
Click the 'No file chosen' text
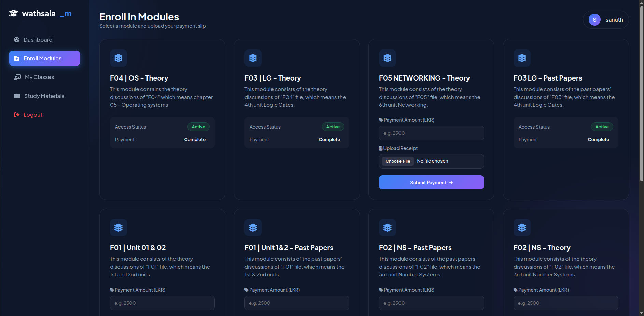(x=433, y=161)
